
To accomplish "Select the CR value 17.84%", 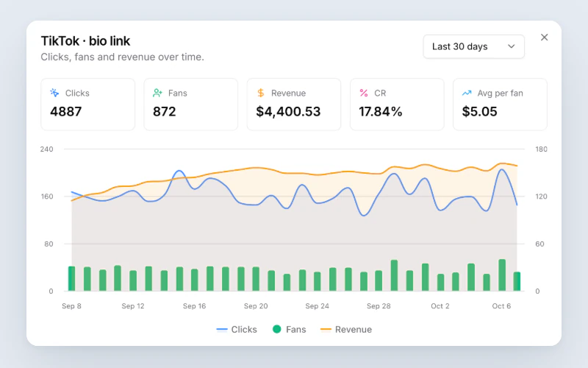I will (380, 112).
